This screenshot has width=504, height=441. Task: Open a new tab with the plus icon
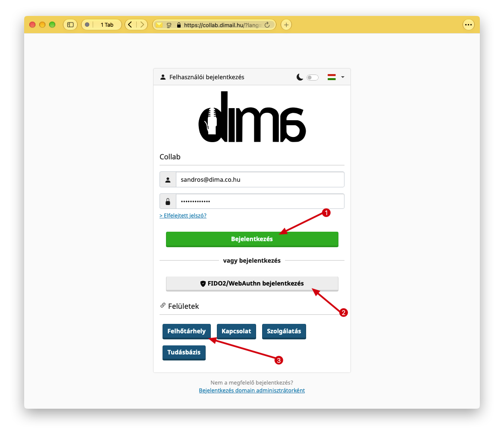point(286,25)
